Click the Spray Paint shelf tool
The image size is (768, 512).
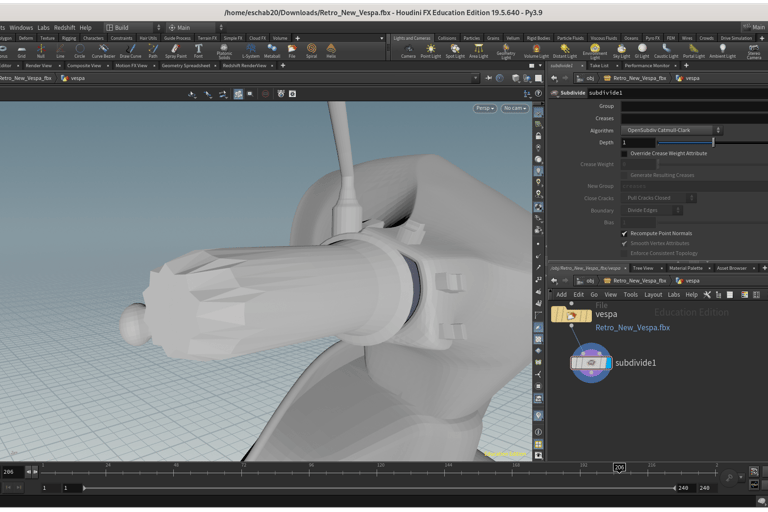click(175, 50)
